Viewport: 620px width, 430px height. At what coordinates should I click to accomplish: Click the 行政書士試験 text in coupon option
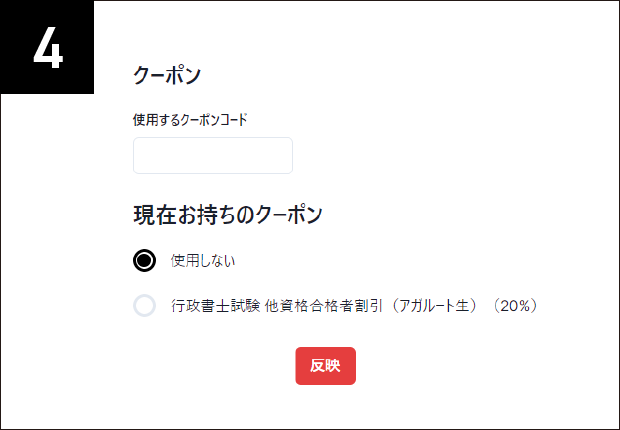pos(214,306)
